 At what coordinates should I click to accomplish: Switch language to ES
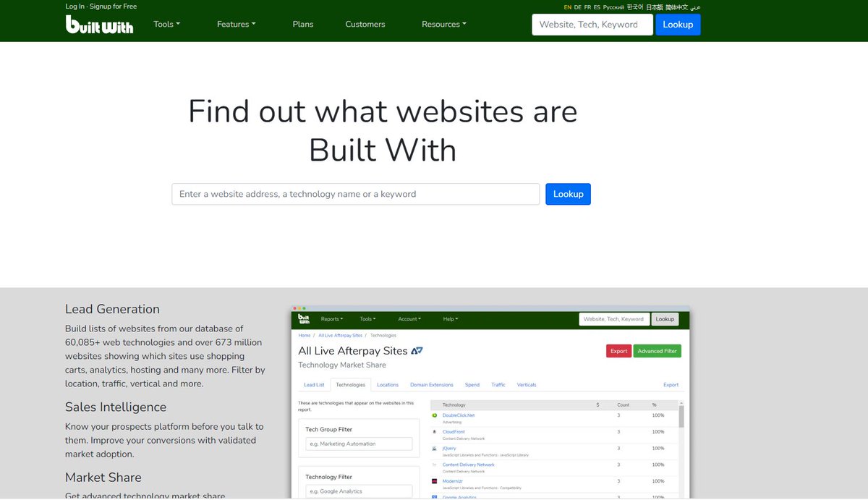[597, 7]
